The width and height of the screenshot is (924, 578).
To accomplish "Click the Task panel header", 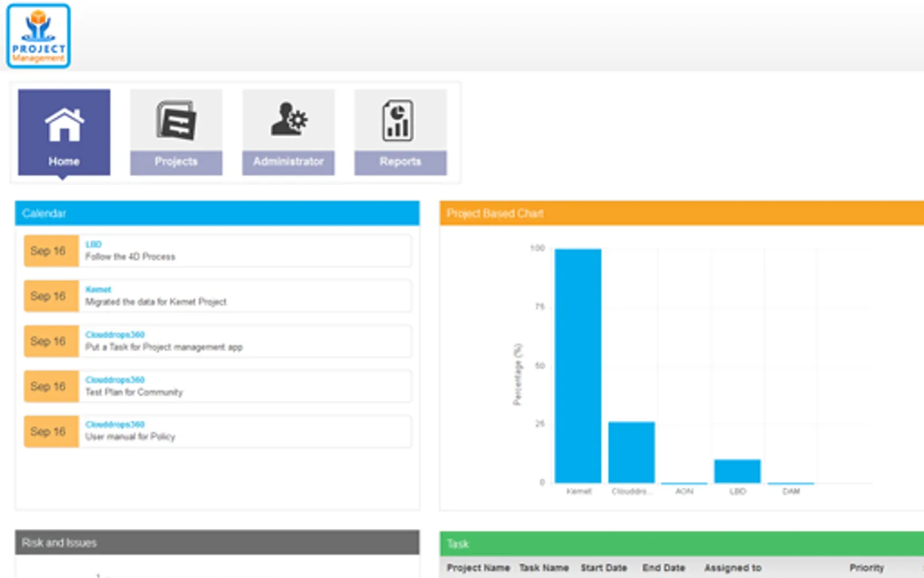I will [681, 544].
